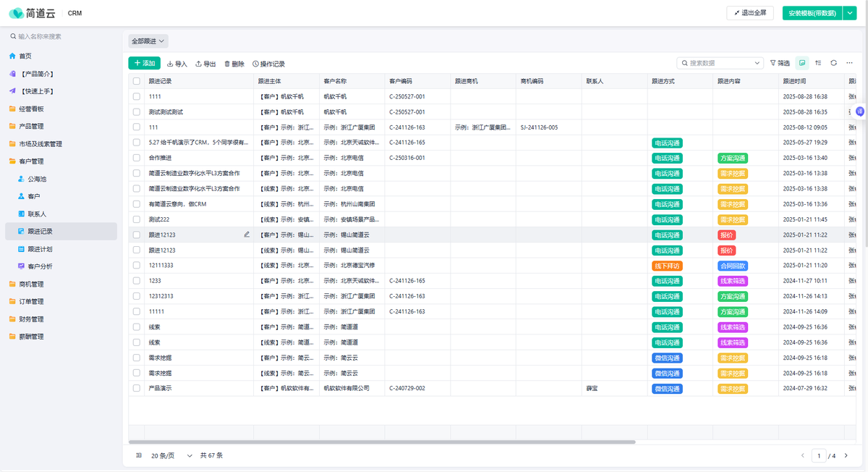
Task: Toggle the select-all checkbox in table header
Action: click(137, 82)
